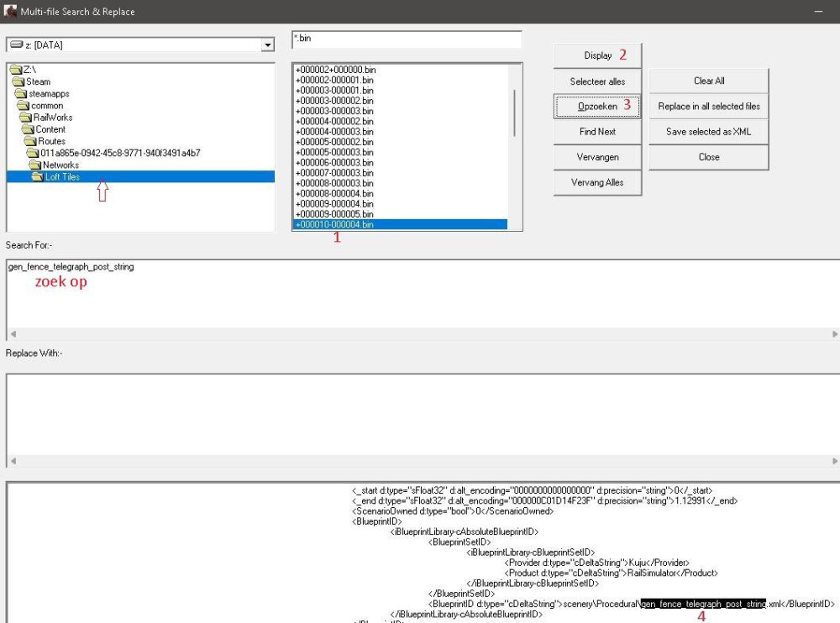Click the Close button
This screenshot has height=623, width=840.
click(x=708, y=157)
